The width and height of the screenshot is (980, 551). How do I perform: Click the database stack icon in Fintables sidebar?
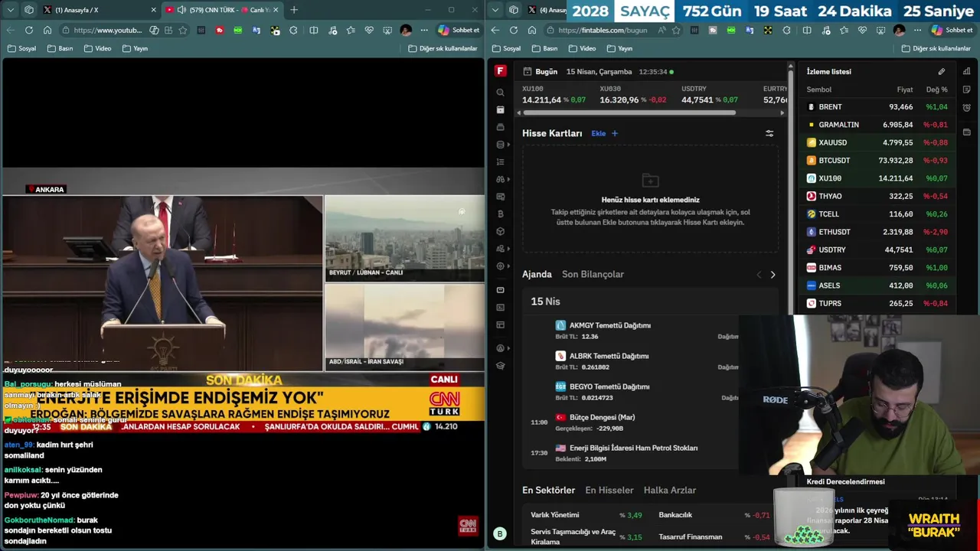(x=500, y=145)
